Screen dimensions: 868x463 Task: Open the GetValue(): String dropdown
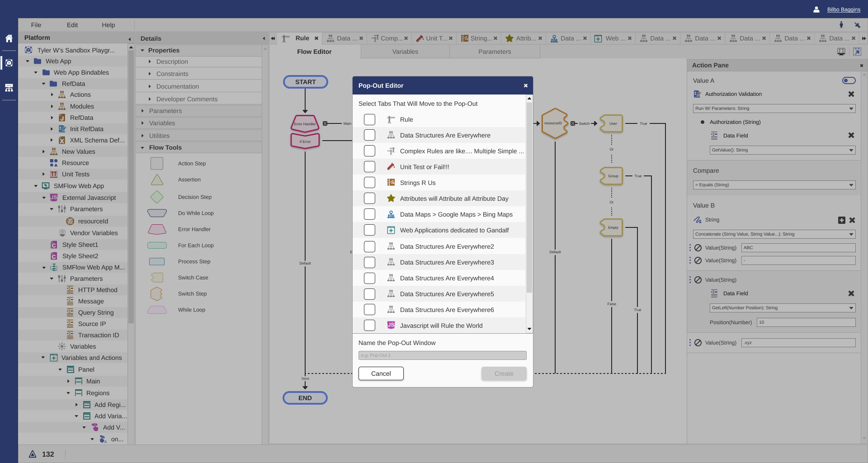[x=783, y=150]
